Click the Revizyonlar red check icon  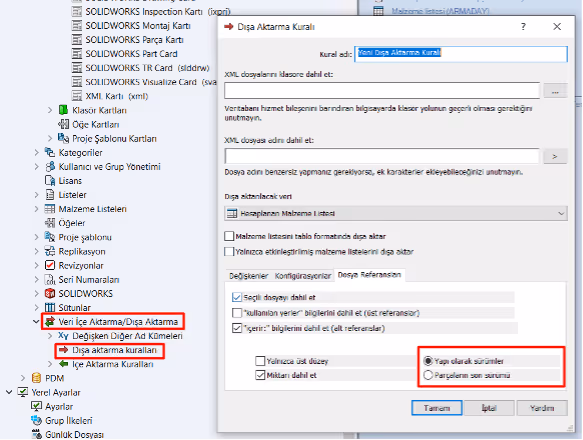[50, 265]
